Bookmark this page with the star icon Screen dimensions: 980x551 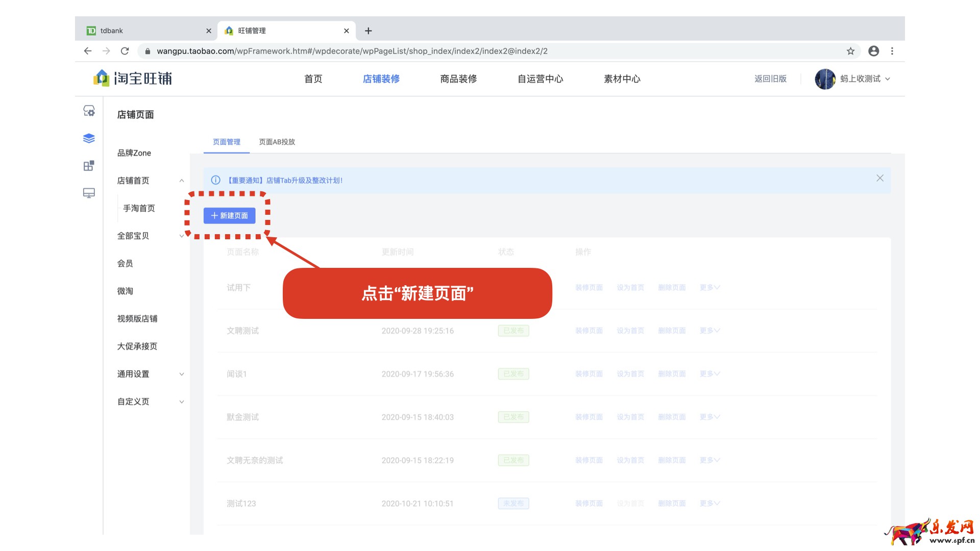click(x=850, y=51)
